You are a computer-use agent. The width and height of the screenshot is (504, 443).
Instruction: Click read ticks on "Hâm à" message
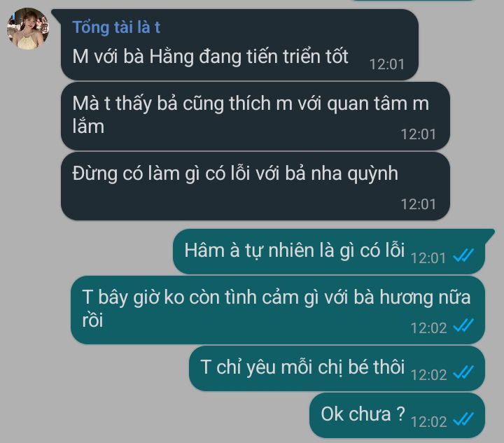pyautogui.click(x=463, y=255)
